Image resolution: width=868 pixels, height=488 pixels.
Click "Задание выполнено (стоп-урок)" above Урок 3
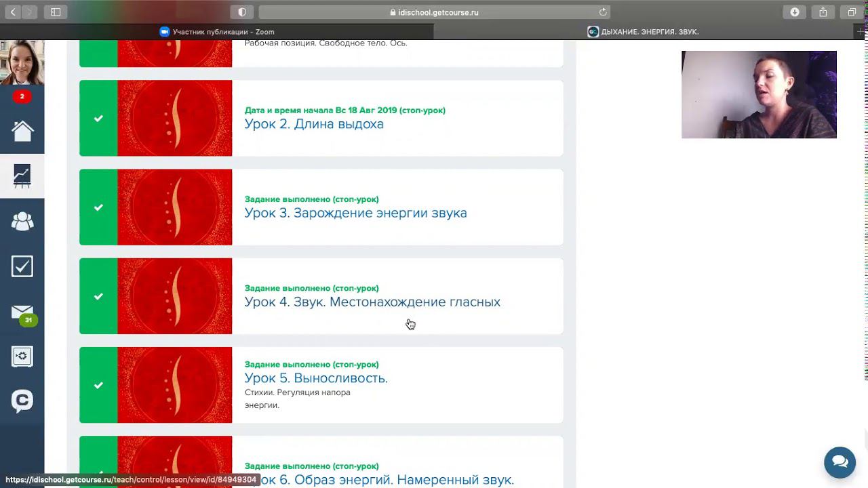point(311,199)
